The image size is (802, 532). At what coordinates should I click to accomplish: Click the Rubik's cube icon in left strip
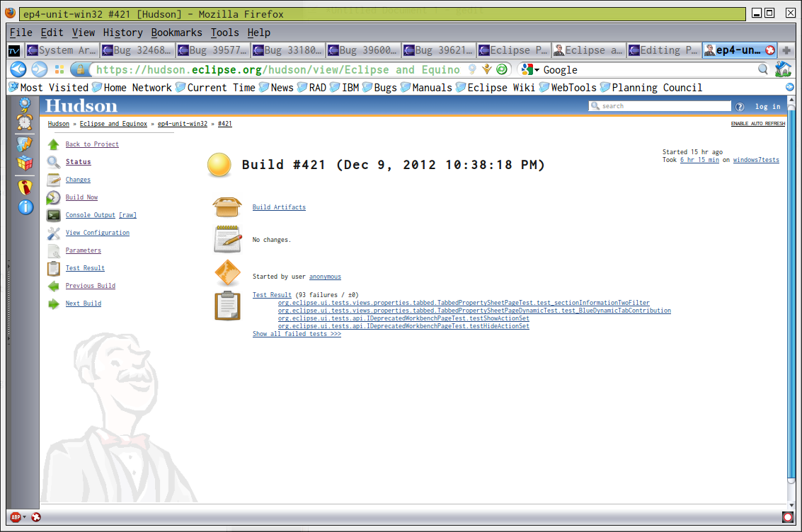tap(25, 163)
